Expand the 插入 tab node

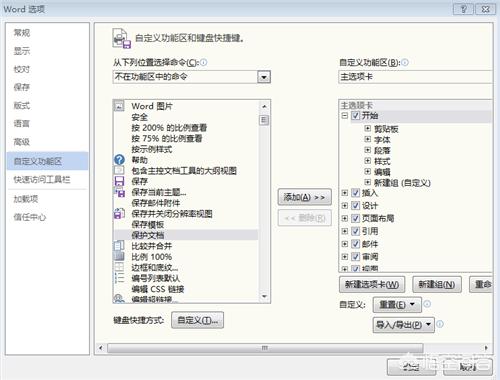click(x=345, y=193)
